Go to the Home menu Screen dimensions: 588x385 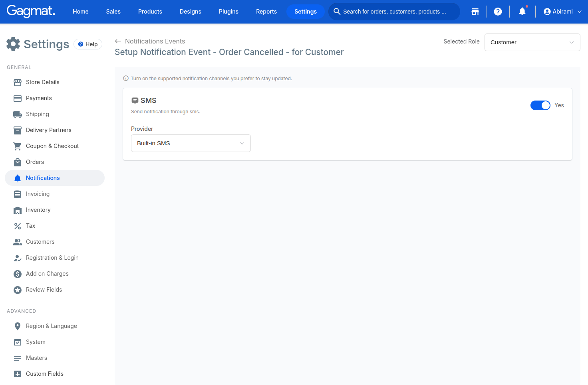[81, 12]
